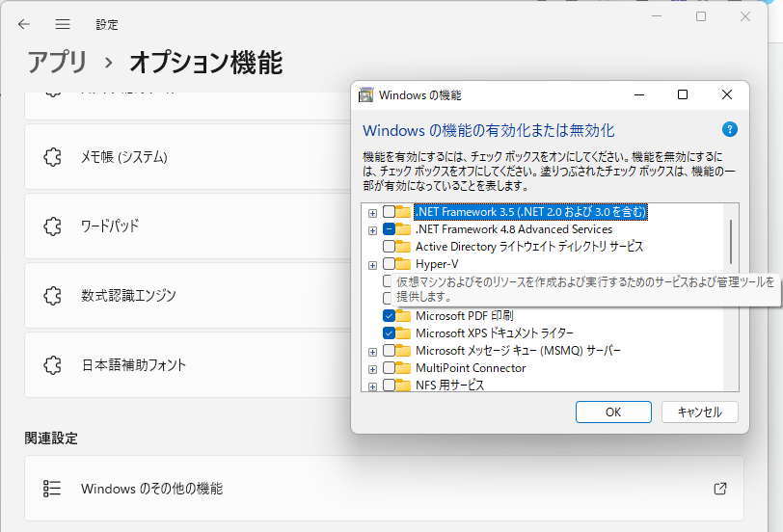
Task: Go back with the Settings back arrow
Action: 24,24
